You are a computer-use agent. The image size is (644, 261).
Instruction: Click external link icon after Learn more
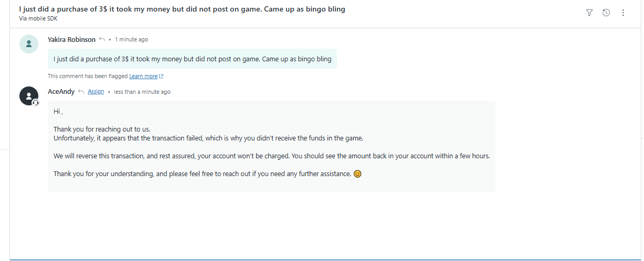tap(161, 77)
